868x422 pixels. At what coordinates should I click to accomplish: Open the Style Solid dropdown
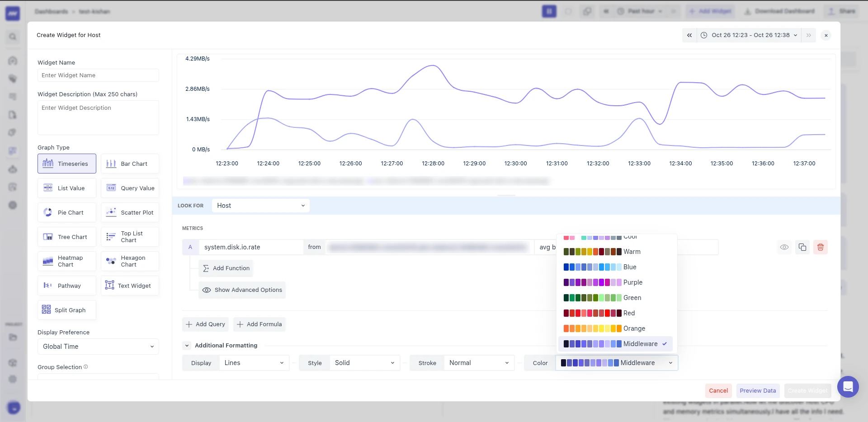pos(364,363)
